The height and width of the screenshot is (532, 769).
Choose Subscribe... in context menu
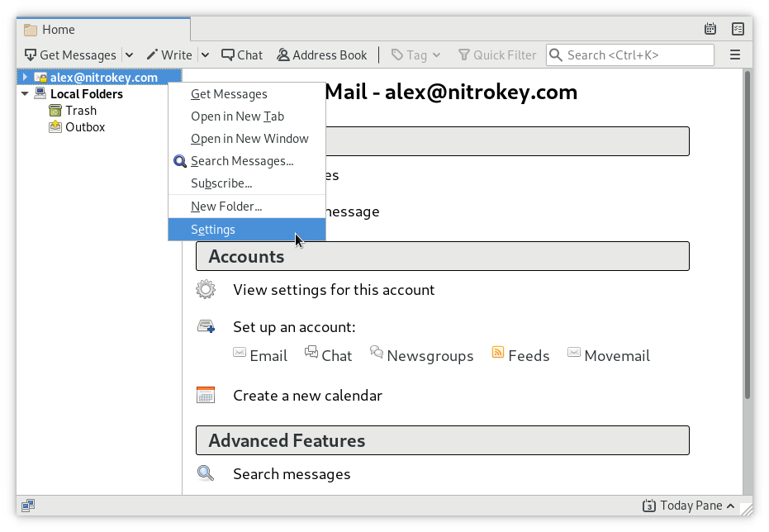(x=247, y=183)
